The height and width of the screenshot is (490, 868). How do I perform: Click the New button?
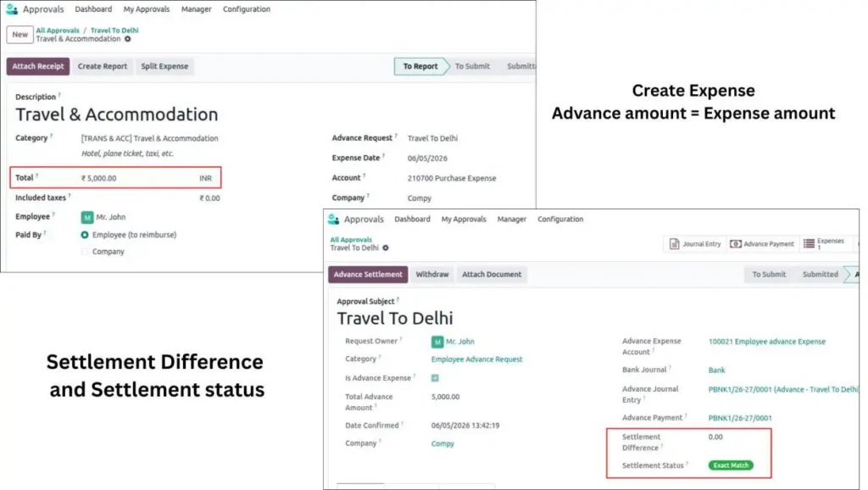click(x=20, y=34)
